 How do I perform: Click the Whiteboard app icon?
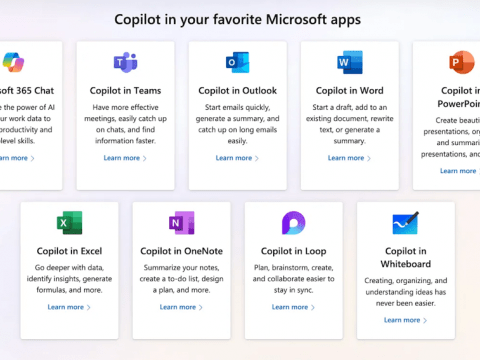tap(406, 223)
